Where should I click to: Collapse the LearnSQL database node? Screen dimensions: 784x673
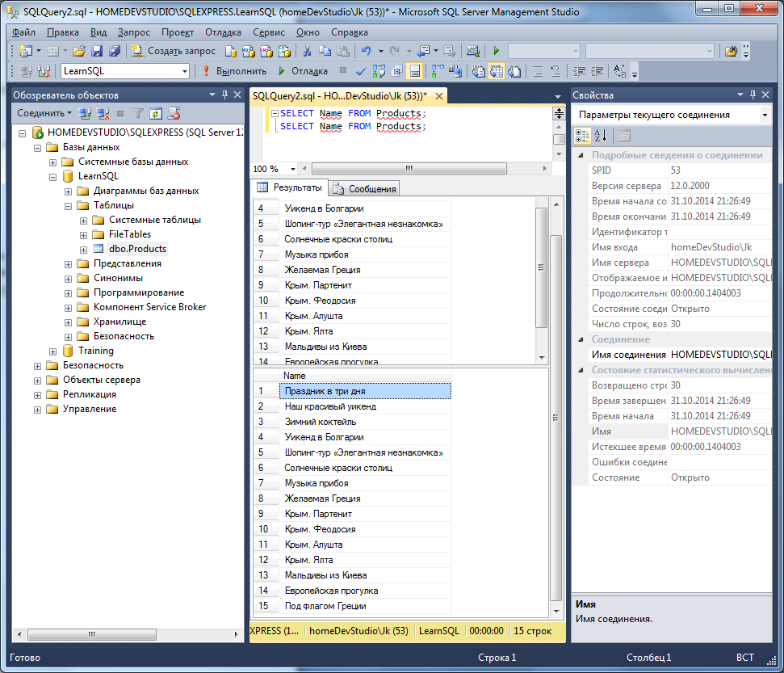coord(53,177)
